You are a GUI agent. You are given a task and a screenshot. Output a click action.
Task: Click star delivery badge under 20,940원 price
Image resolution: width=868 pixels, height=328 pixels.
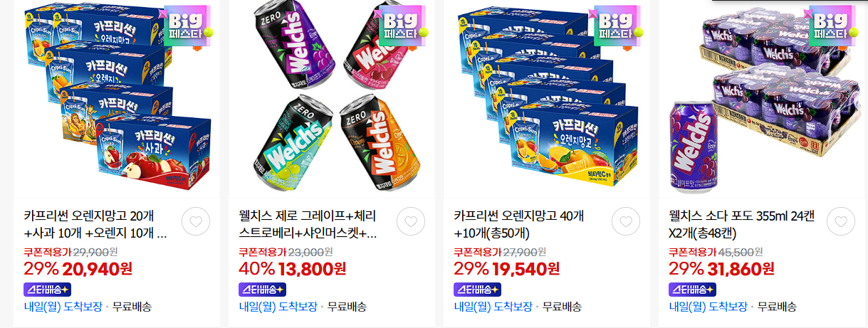[x=47, y=290]
